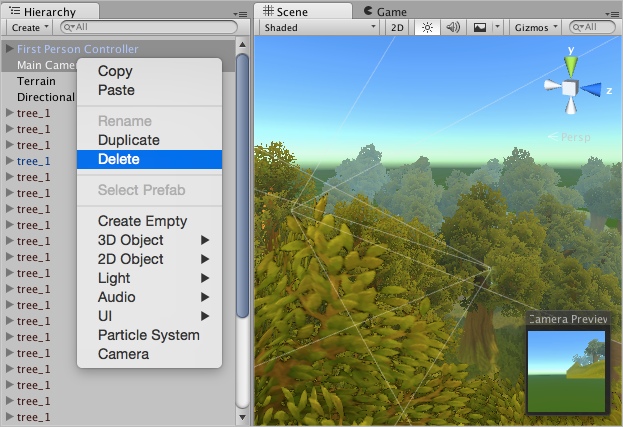Expand the First Person Controller item
The width and height of the screenshot is (623, 427).
click(x=10, y=48)
